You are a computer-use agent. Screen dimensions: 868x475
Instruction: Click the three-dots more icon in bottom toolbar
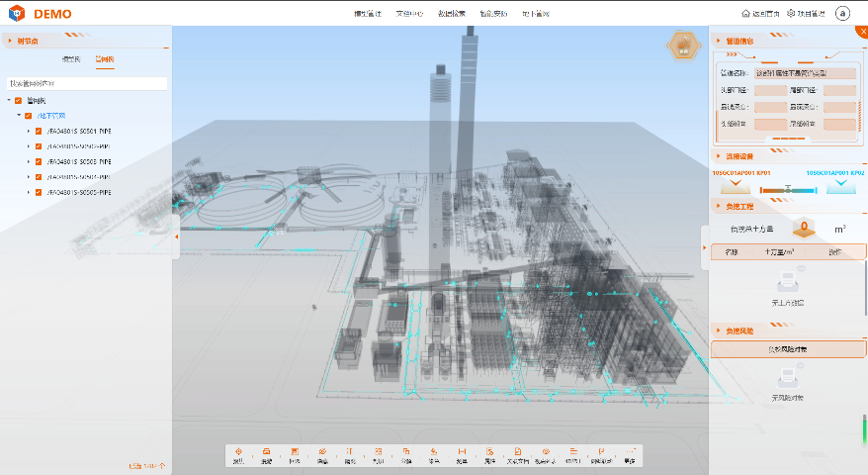pyautogui.click(x=629, y=452)
